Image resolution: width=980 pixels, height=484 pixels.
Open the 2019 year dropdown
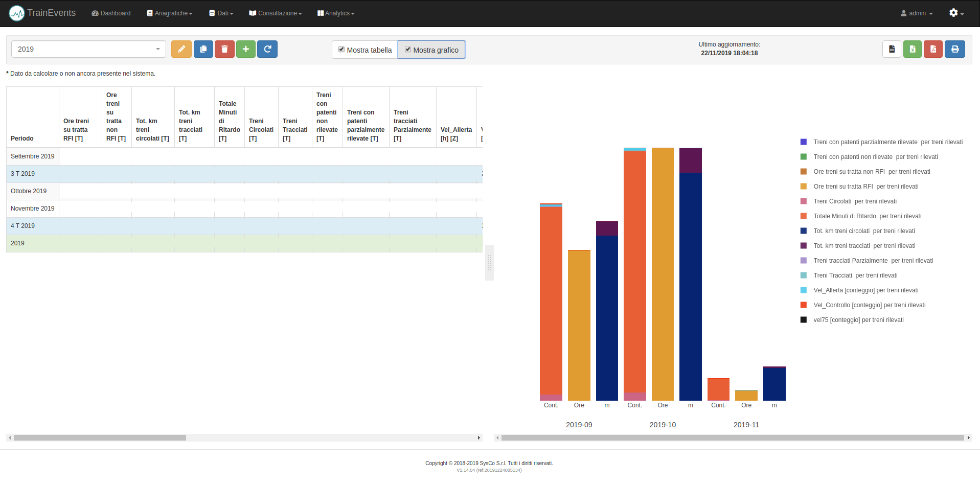click(88, 49)
